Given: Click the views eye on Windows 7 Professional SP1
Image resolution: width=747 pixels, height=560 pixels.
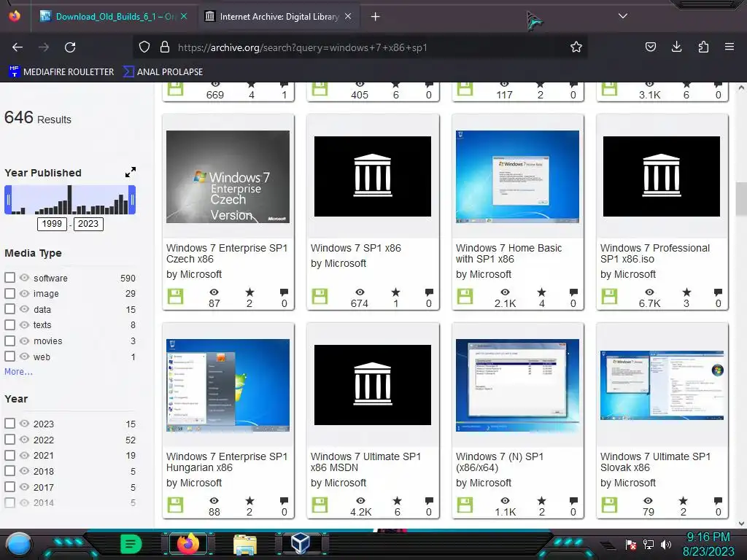Looking at the screenshot, I should click(x=649, y=292).
